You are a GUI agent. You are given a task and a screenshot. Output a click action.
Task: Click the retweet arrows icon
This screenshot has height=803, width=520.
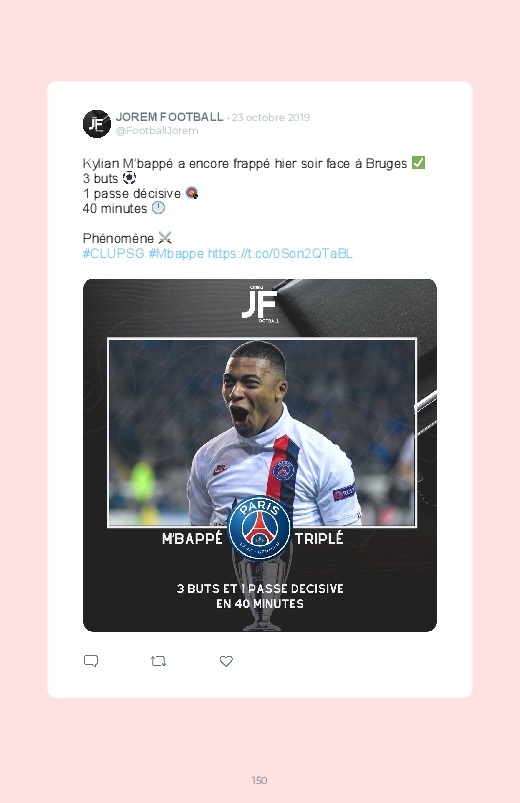[158, 661]
